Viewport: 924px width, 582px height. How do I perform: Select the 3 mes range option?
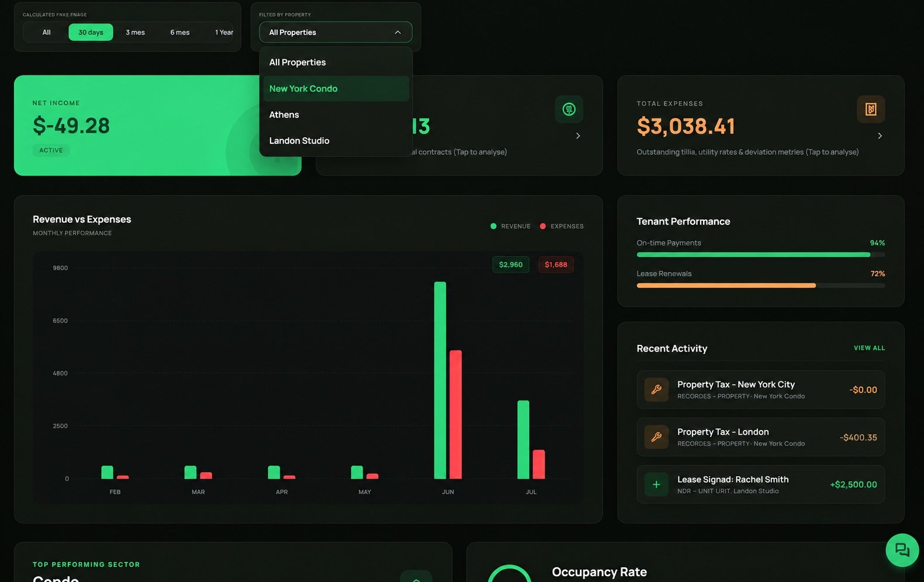(x=135, y=32)
